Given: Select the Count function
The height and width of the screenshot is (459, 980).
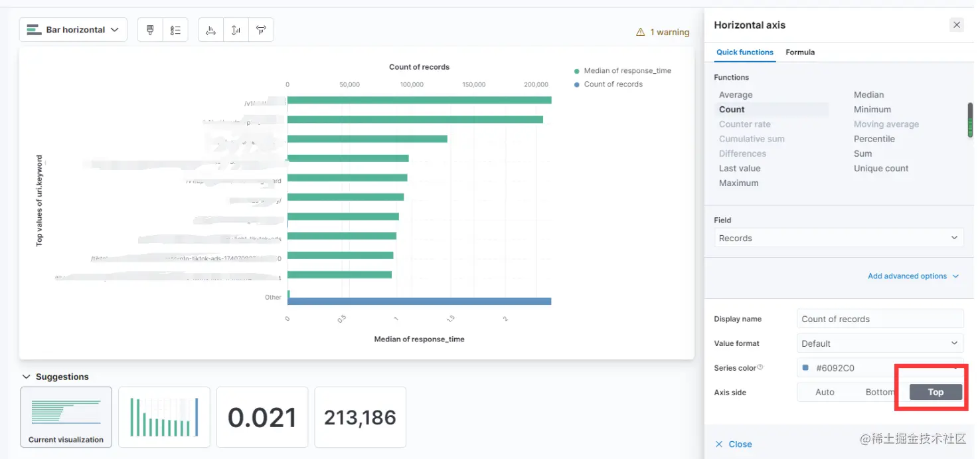Looking at the screenshot, I should coord(732,110).
